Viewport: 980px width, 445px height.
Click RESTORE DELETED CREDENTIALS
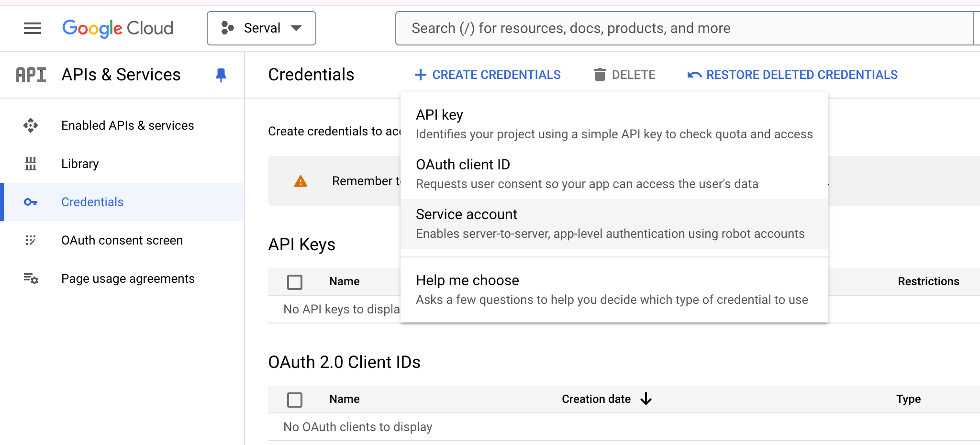(792, 75)
